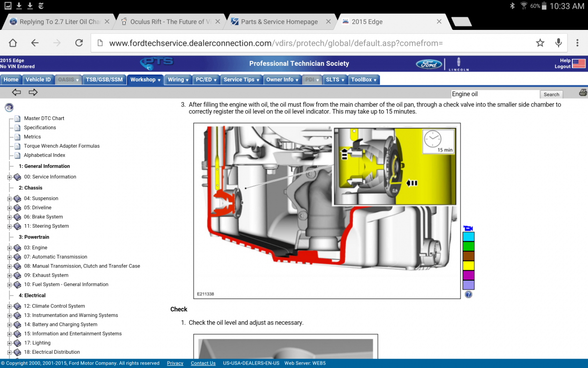588x368 pixels.
Task: Tap the browser home icon
Action: click(x=13, y=43)
